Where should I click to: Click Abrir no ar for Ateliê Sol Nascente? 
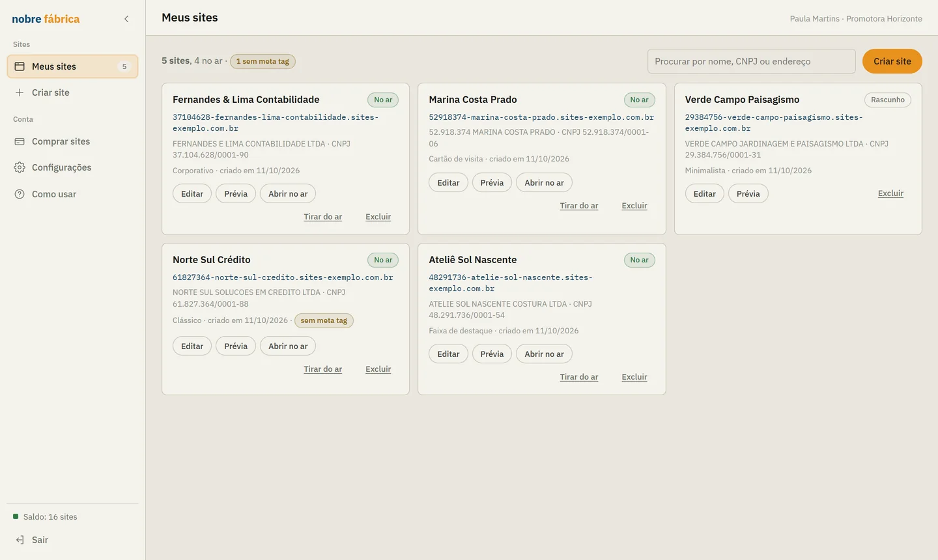pyautogui.click(x=545, y=354)
